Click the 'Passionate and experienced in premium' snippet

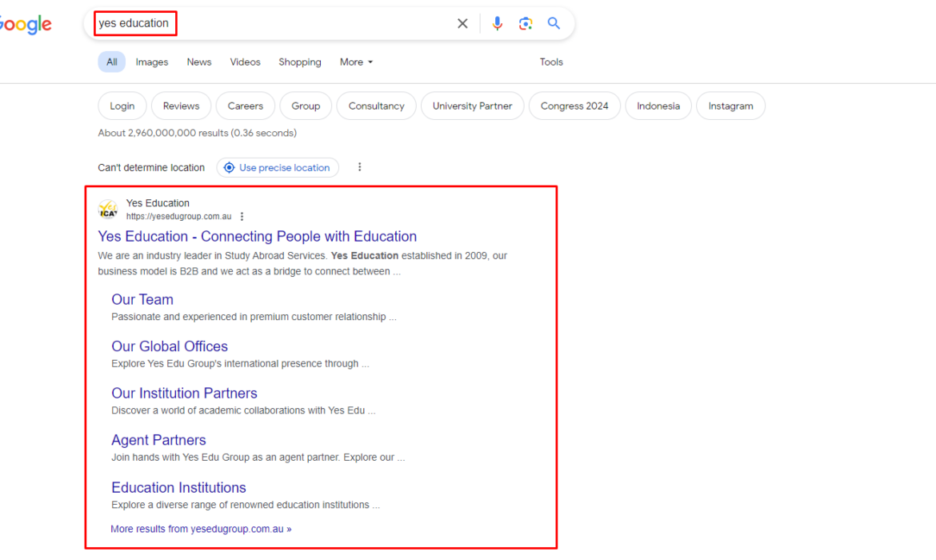tap(254, 317)
